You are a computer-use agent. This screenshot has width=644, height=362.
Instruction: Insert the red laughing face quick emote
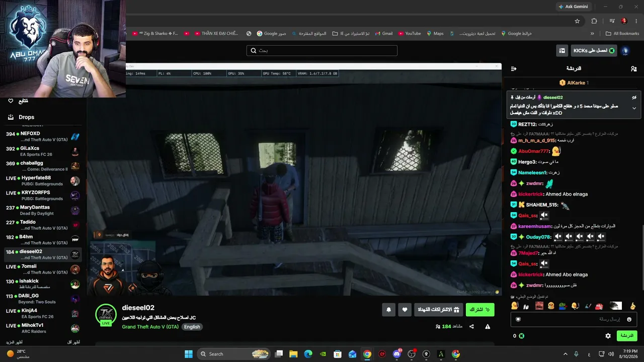click(599, 306)
